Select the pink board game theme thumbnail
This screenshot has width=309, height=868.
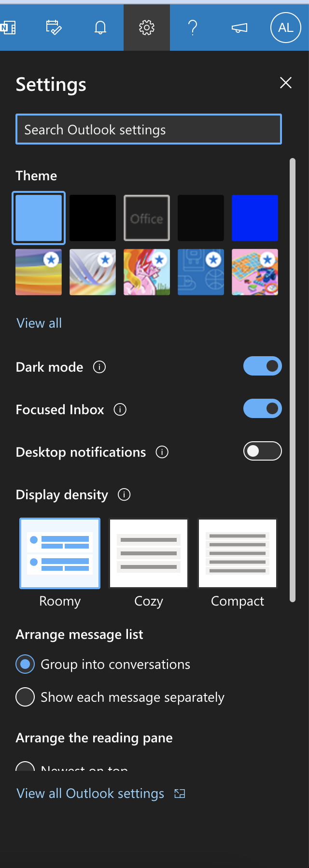(x=255, y=272)
